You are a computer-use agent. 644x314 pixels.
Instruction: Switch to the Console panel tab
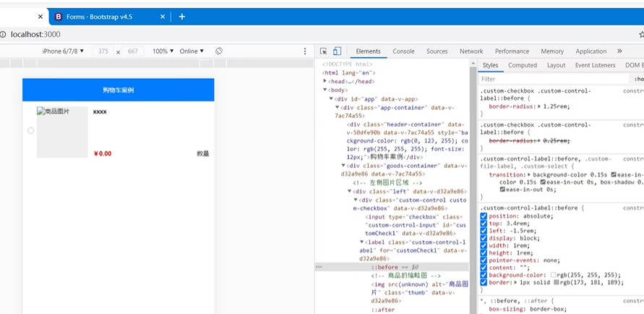(403, 51)
